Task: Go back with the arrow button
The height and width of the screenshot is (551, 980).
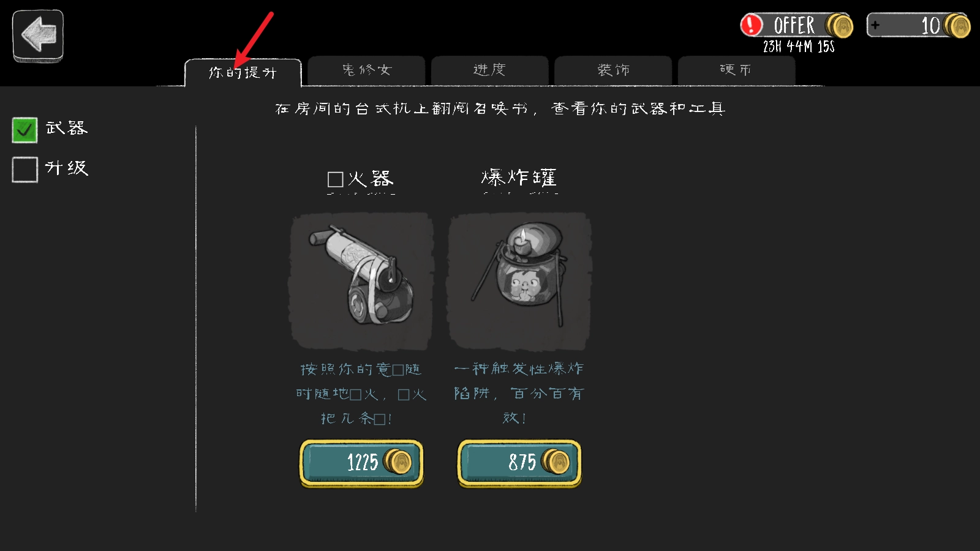Action: (x=38, y=36)
